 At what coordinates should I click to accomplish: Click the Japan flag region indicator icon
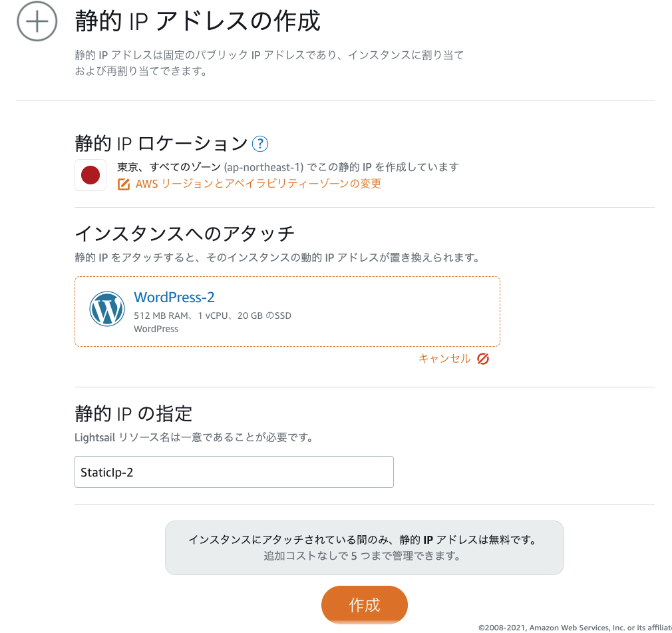pyautogui.click(x=90, y=175)
